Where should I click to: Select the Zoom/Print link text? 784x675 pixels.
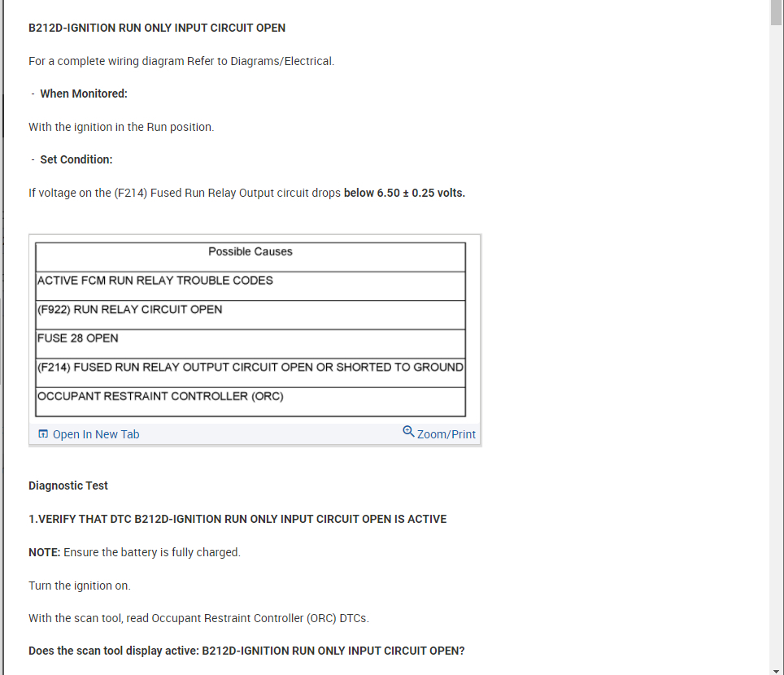pos(446,434)
